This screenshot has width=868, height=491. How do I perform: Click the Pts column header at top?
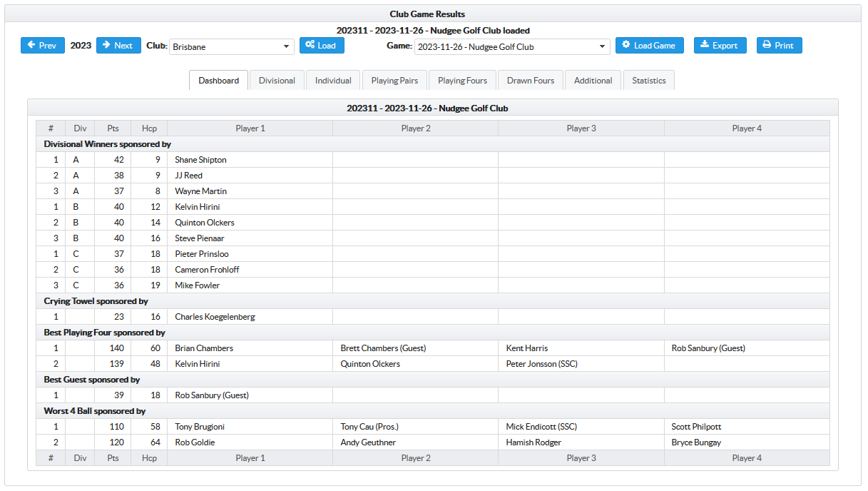[113, 128]
